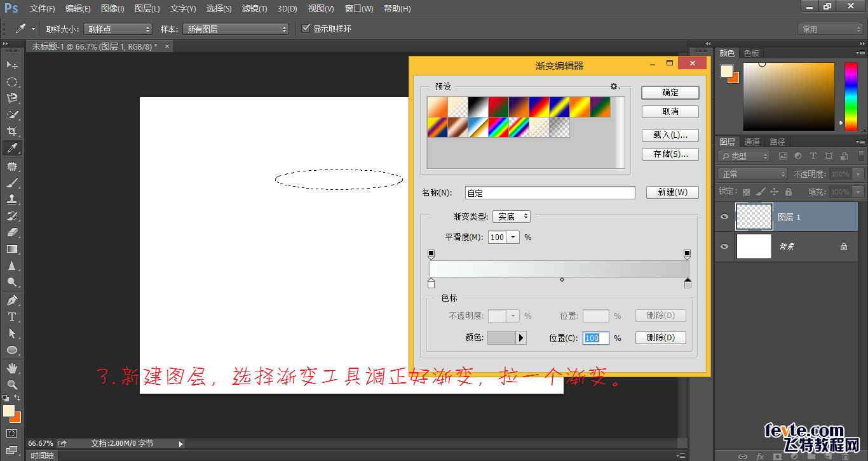Switch to 通道 tab

(x=752, y=142)
